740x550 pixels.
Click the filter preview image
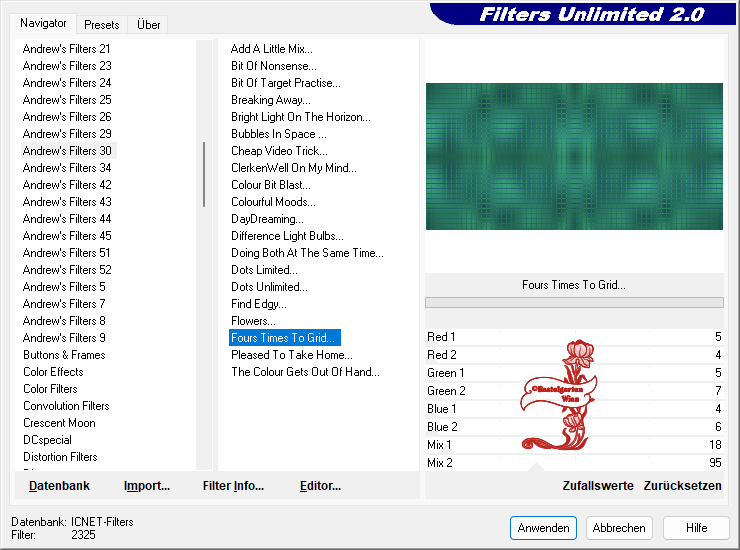[574, 156]
